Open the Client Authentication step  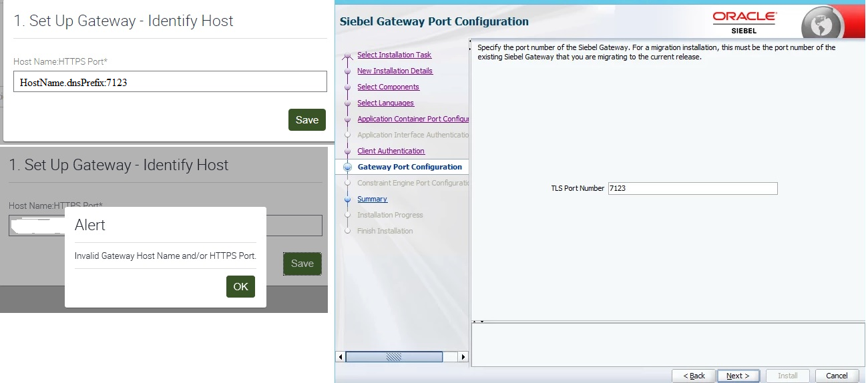(391, 151)
